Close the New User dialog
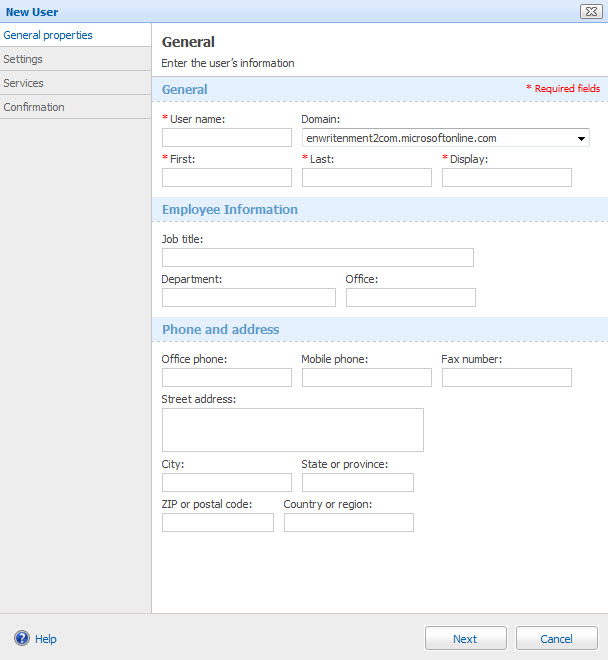The height and width of the screenshot is (660, 608). coord(590,11)
